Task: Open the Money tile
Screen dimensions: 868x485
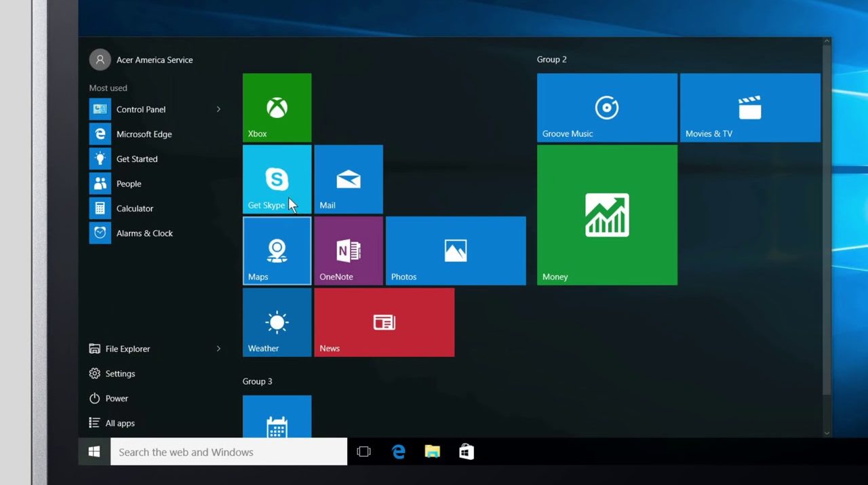Action: point(607,215)
